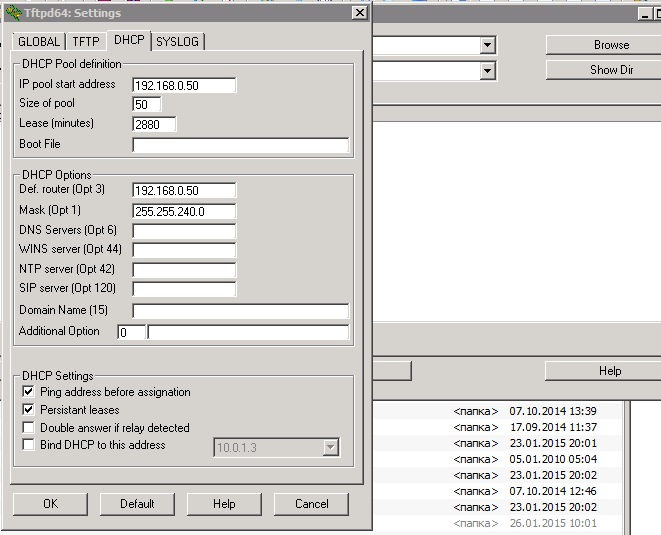The height and width of the screenshot is (535, 661).
Task: Select the DHCP tab
Action: (129, 40)
